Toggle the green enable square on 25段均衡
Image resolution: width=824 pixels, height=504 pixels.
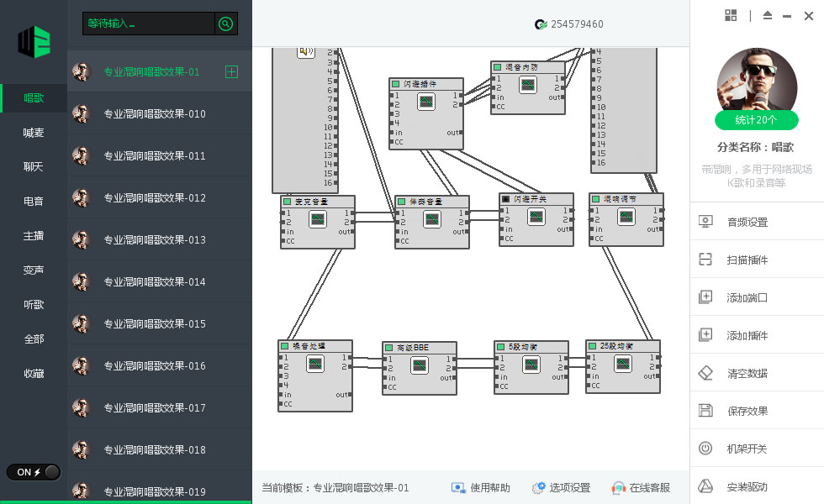[592, 346]
